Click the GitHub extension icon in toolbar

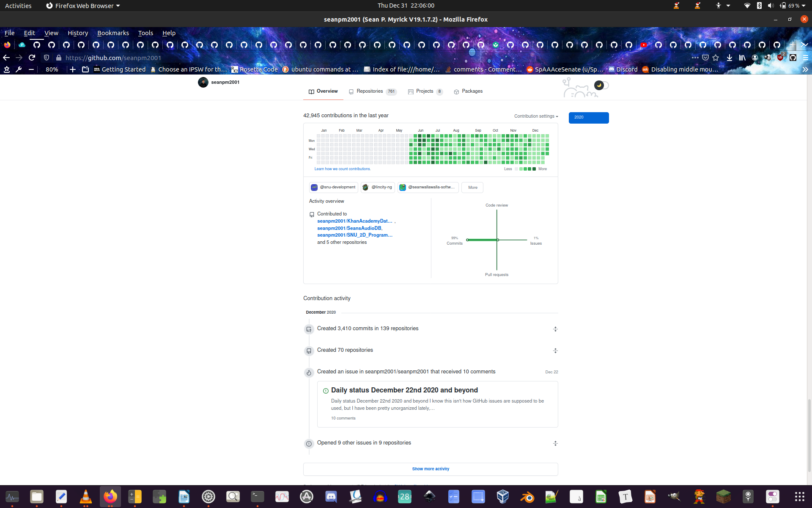pos(793,58)
